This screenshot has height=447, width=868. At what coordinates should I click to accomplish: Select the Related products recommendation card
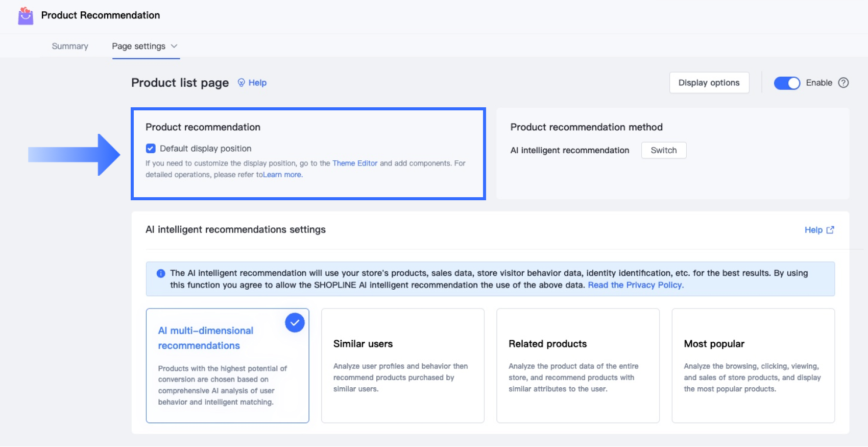click(x=577, y=365)
